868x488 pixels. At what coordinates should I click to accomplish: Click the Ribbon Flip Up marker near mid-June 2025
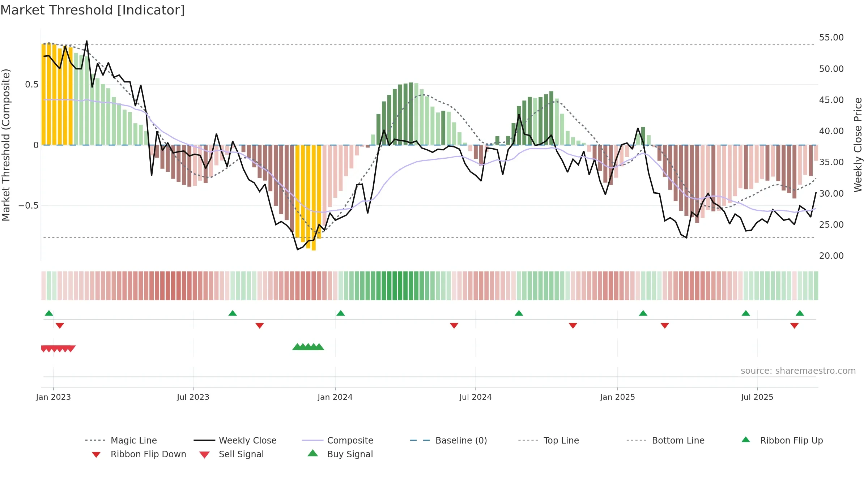[746, 313]
